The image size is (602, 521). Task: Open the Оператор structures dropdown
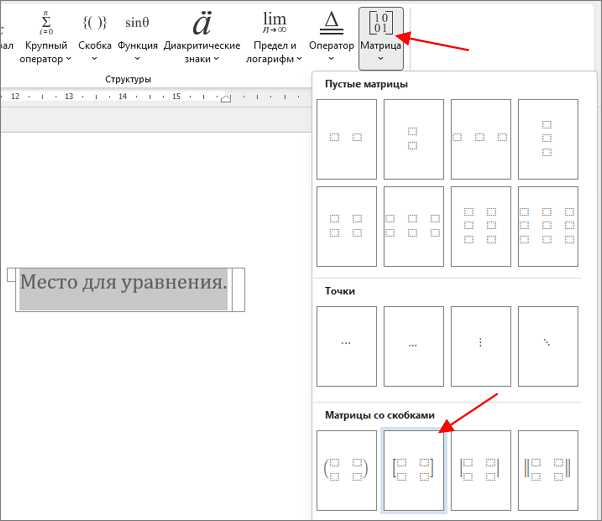[331, 38]
